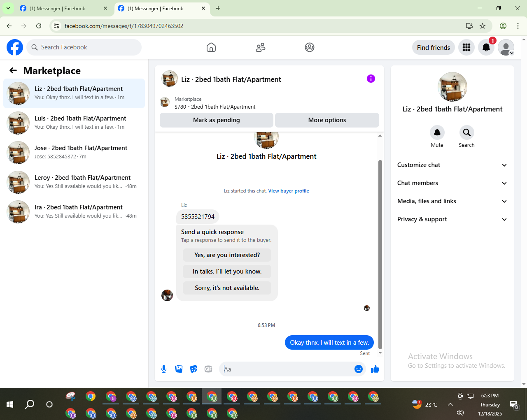Adjust volume with the speaker tray icon
Viewport: 527px width, 420px height.
tap(460, 413)
